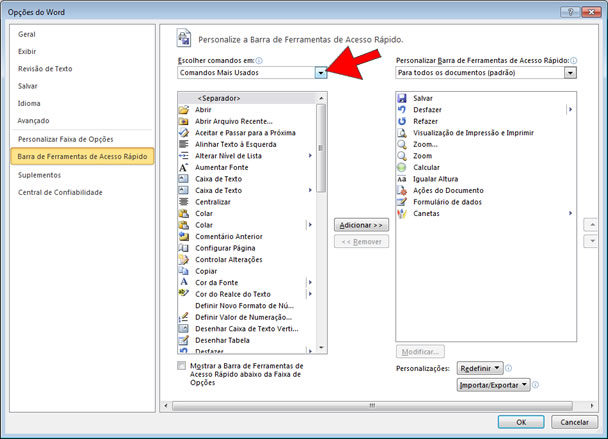Switch to Personalizar Faixa de Opções
608x439 pixels.
pyautogui.click(x=66, y=139)
